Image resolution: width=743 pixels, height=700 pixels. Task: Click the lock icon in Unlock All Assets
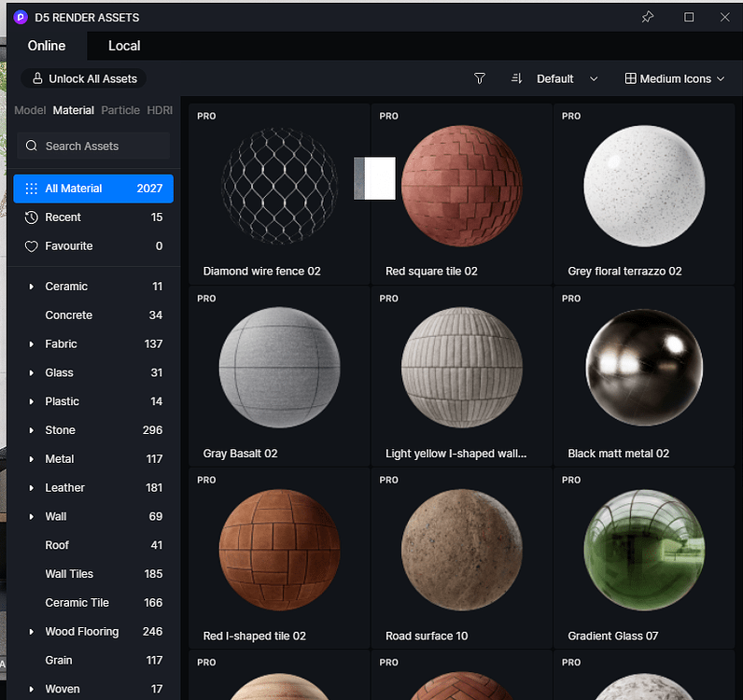pyautogui.click(x=37, y=78)
